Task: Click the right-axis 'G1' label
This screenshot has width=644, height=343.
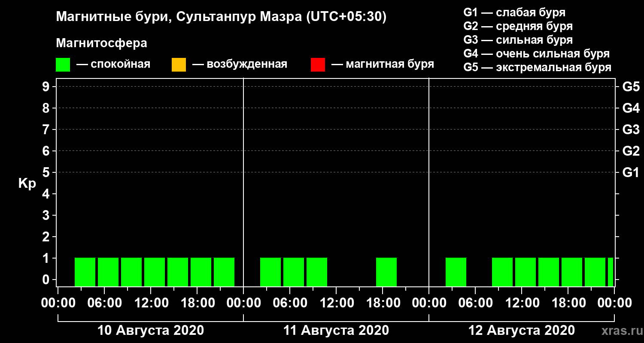Action: pyautogui.click(x=631, y=173)
